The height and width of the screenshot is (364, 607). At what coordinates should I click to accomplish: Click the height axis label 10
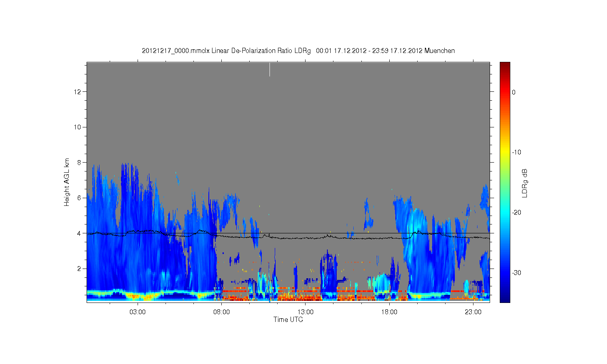point(78,127)
